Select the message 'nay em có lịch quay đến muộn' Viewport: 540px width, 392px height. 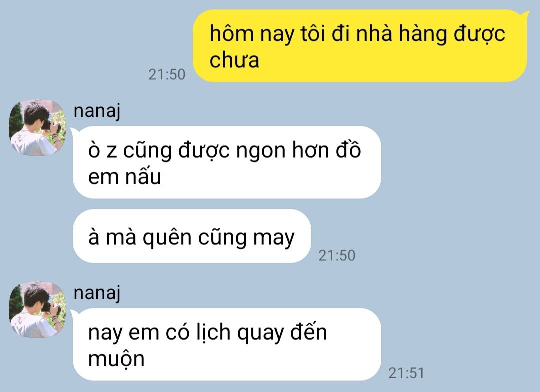[227, 344]
